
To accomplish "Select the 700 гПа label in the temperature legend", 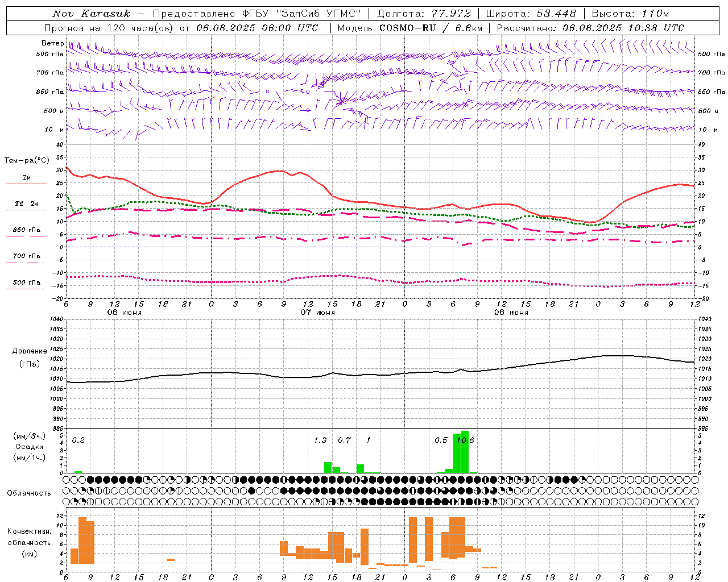I will [x=27, y=256].
